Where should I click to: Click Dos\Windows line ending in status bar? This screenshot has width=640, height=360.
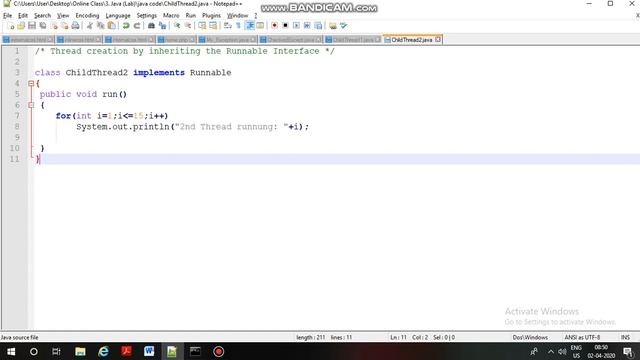click(x=530, y=337)
